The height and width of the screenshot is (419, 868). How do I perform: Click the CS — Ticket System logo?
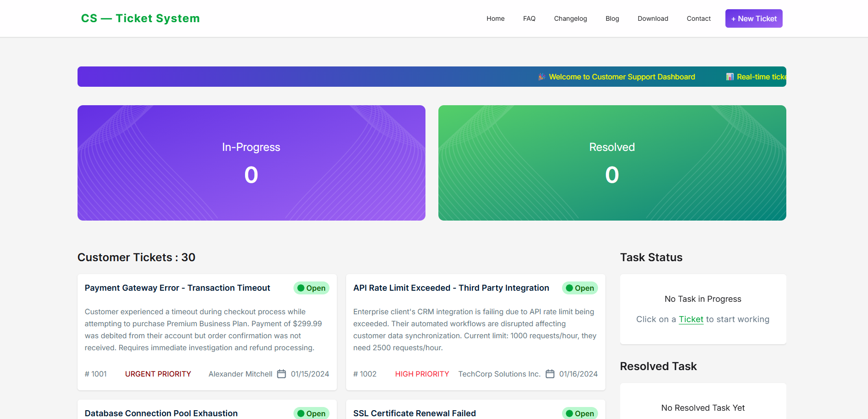coord(140,18)
